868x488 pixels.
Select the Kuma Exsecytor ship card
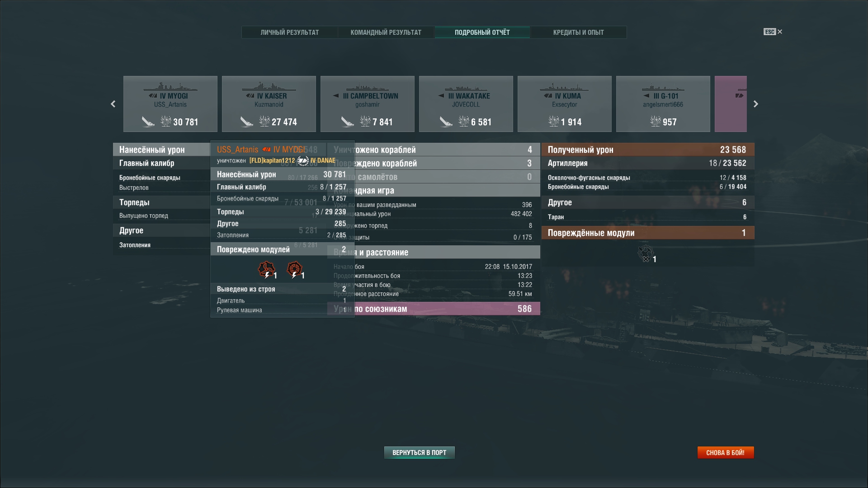pos(564,104)
